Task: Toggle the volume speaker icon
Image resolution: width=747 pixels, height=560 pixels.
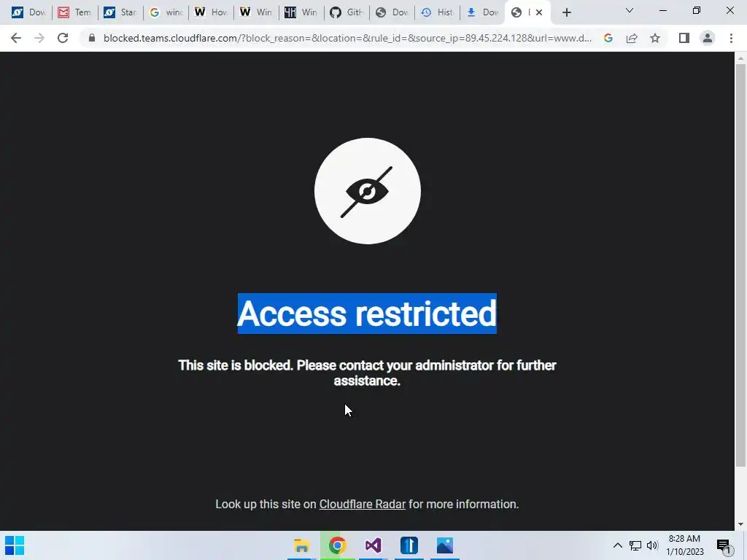Action: pos(652,545)
